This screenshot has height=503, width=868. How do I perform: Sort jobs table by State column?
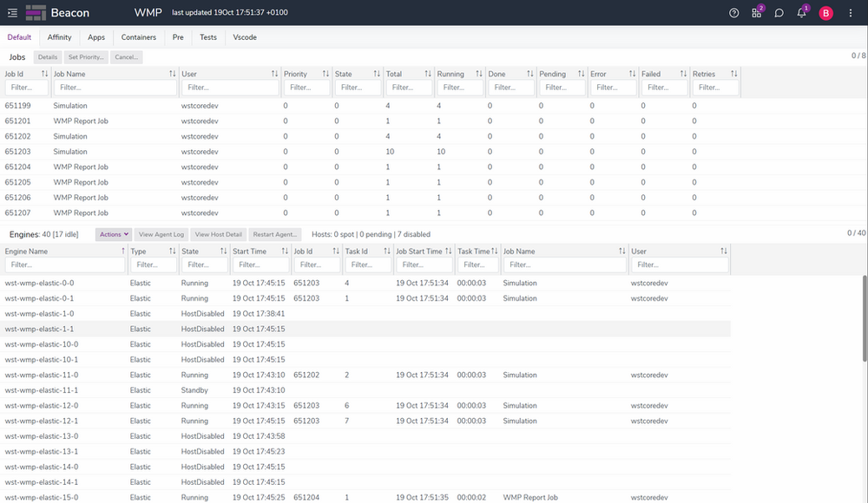point(377,74)
